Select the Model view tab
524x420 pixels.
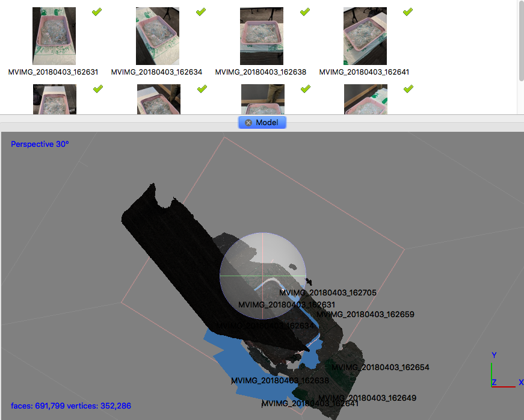pos(267,122)
